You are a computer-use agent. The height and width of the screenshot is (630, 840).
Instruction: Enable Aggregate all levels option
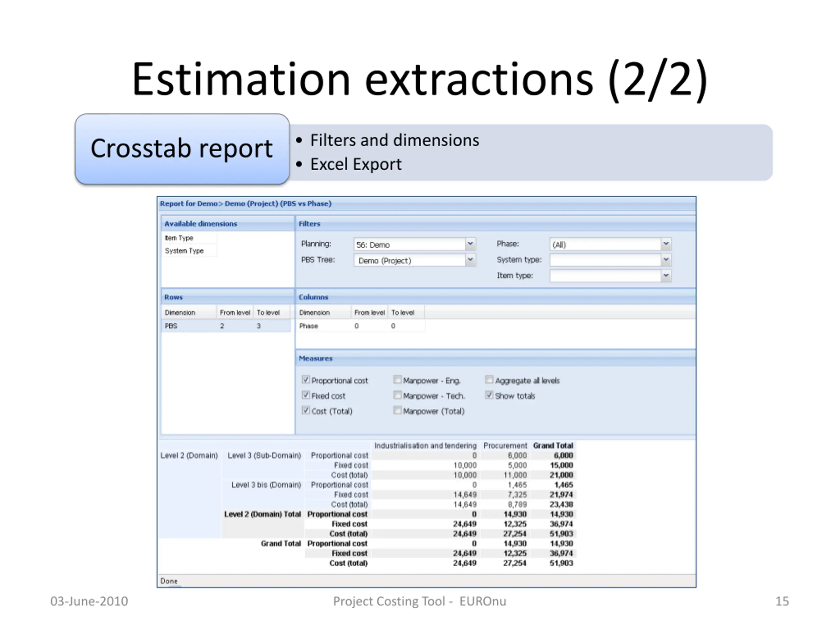click(x=489, y=380)
